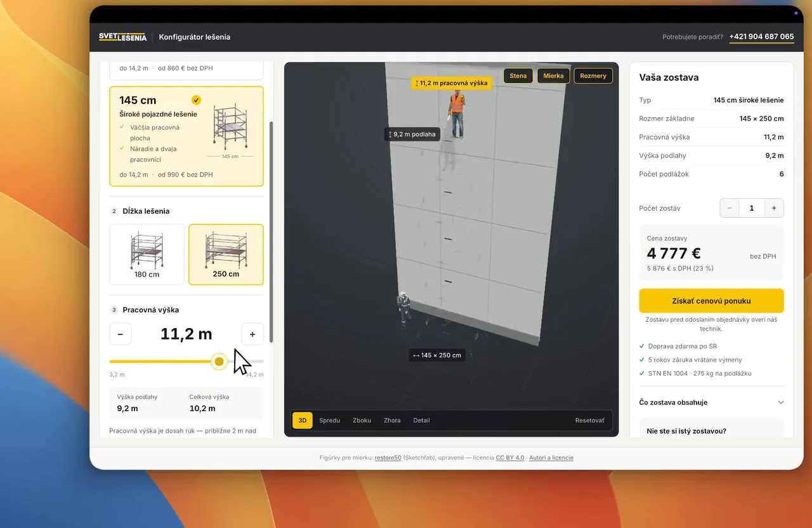Switch to the 3D view tab
This screenshot has height=528, width=812.
(303, 420)
